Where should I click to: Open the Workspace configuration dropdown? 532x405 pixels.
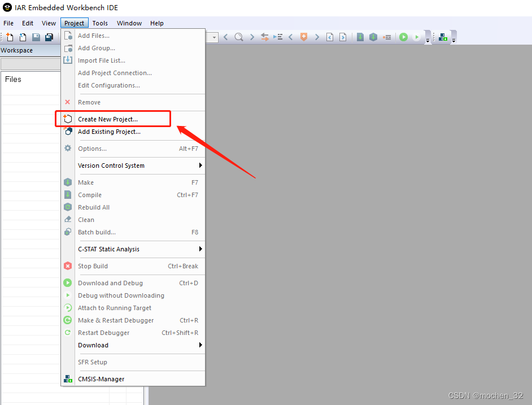(30, 64)
